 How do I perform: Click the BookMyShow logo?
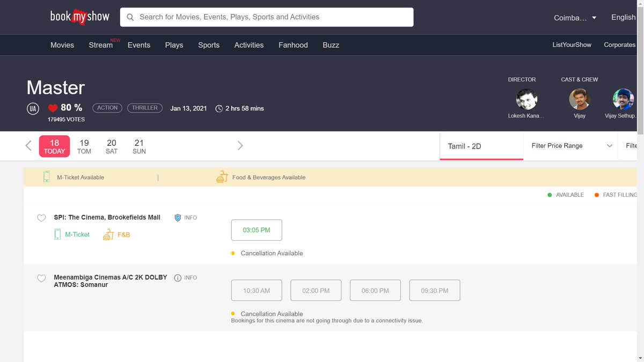point(80,17)
